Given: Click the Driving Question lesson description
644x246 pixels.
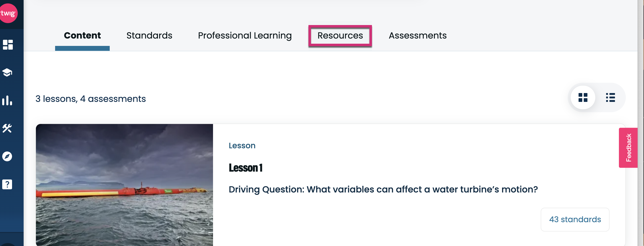Looking at the screenshot, I should [383, 189].
